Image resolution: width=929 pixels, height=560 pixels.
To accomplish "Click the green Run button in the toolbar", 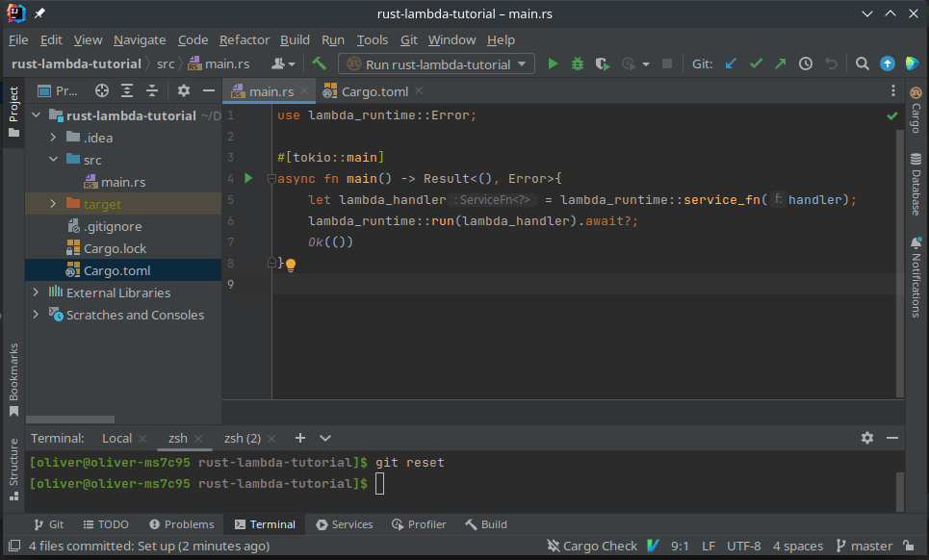I will point(552,63).
